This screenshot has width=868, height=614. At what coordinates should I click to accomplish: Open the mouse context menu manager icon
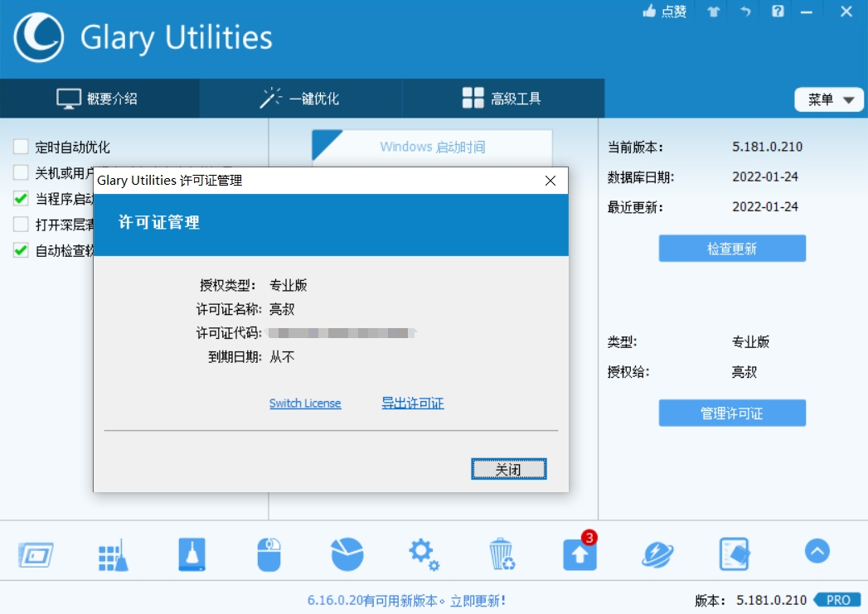tap(269, 554)
